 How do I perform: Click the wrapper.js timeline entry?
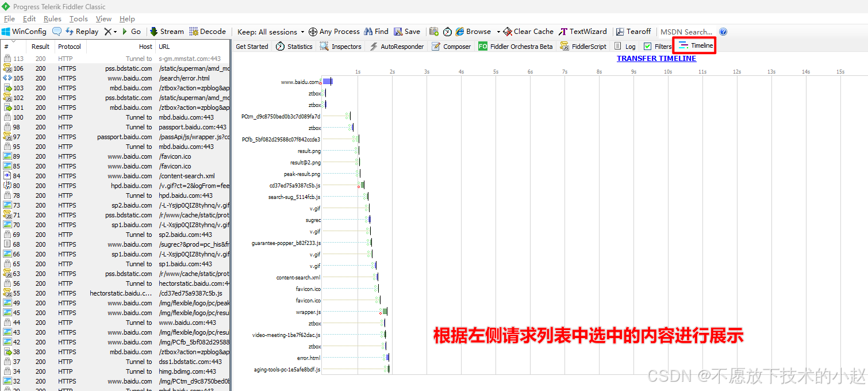(309, 312)
